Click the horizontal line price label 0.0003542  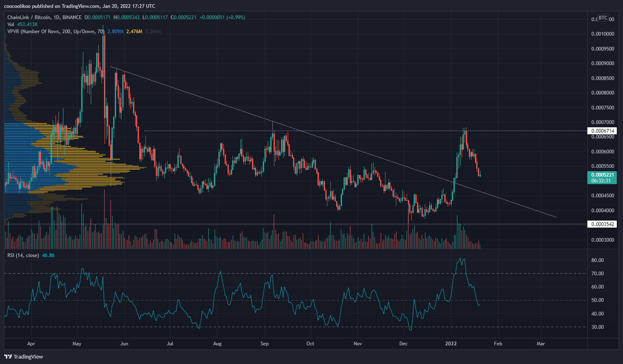tap(602, 224)
